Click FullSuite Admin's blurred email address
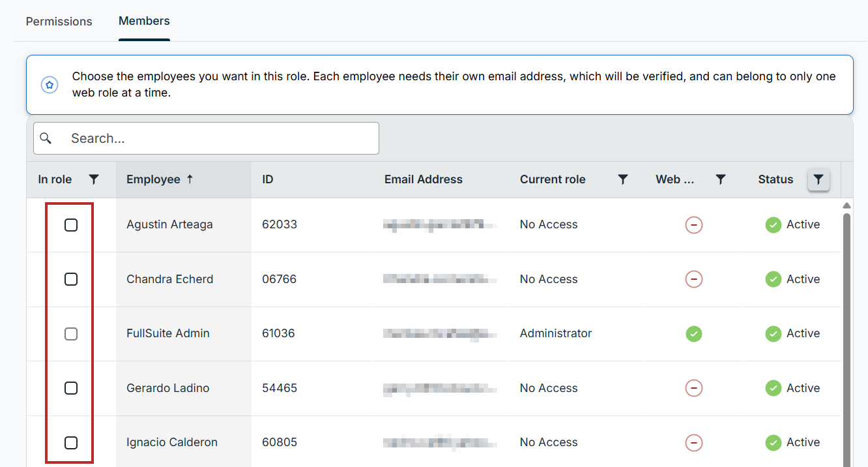This screenshot has width=868, height=467. pos(440,334)
